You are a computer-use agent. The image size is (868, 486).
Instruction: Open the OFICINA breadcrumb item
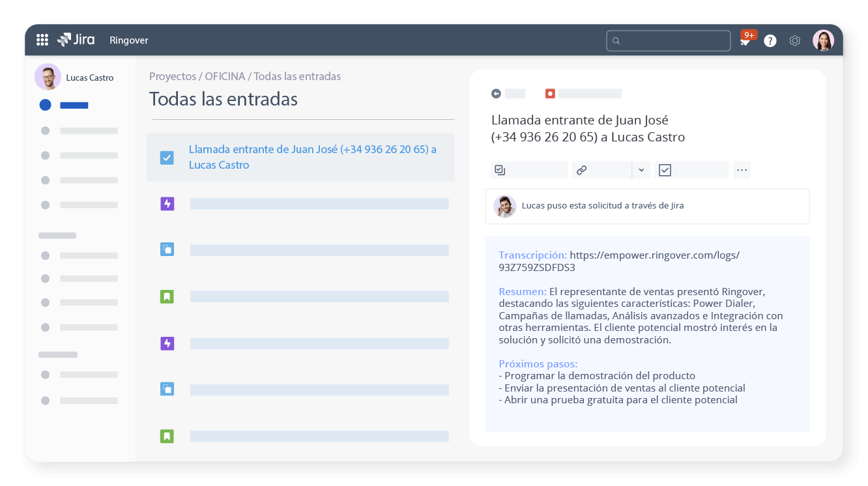tap(227, 76)
